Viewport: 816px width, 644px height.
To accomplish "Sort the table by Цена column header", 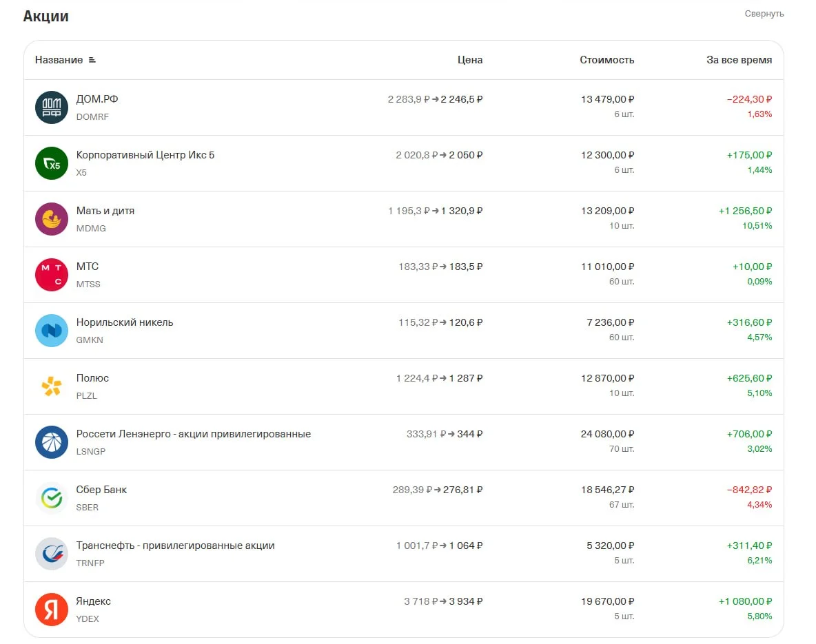I will tap(470, 60).
